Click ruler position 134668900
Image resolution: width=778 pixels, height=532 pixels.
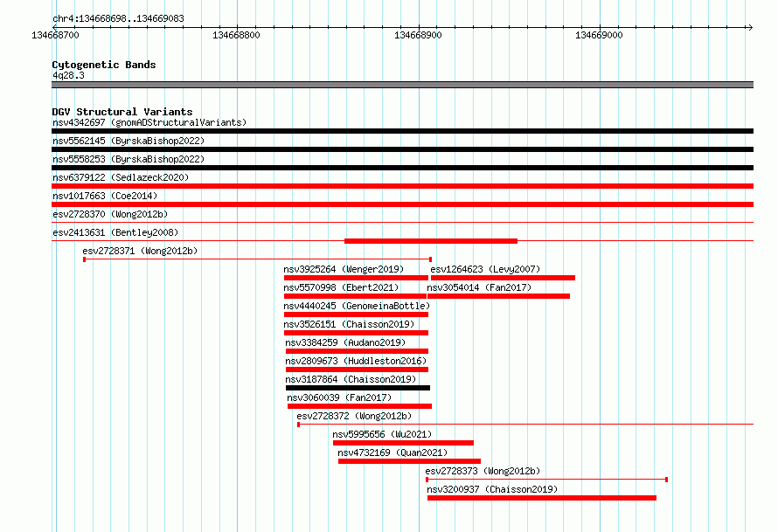coord(418,35)
